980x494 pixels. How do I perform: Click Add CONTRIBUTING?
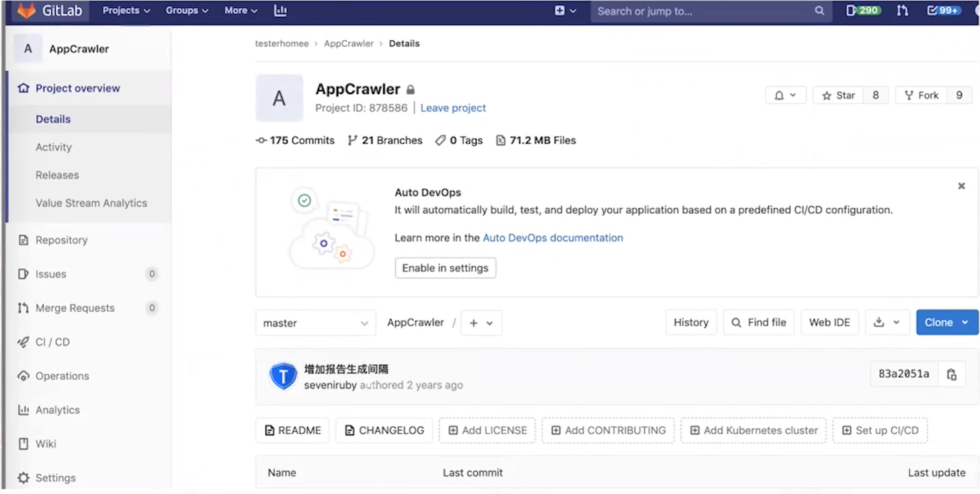pyautogui.click(x=608, y=430)
